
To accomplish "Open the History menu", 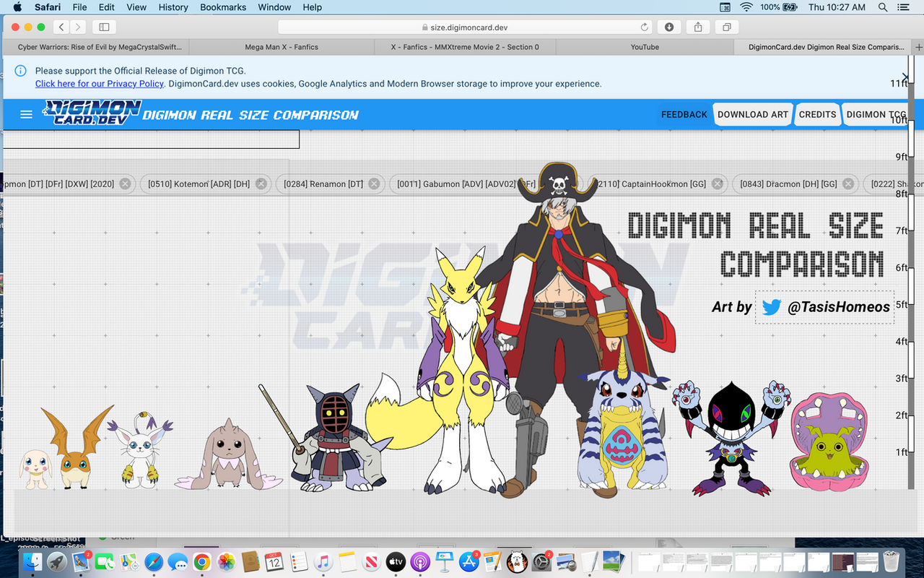I will pos(173,7).
